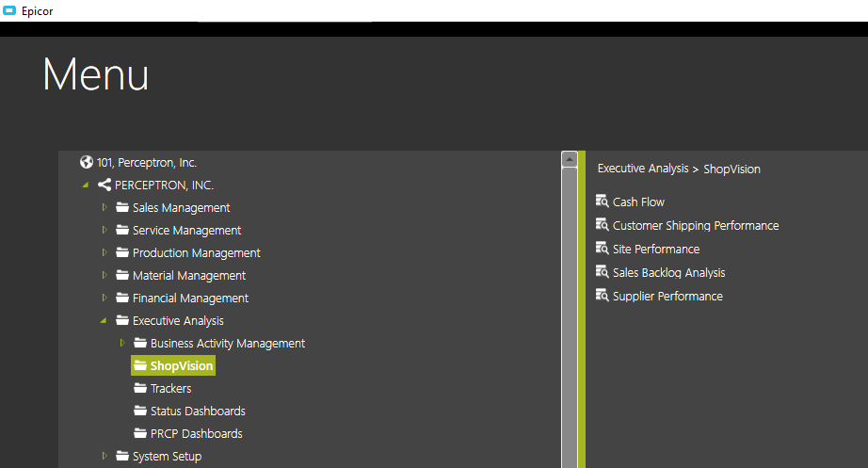
Task: Click the Customer Shipping Performance dashboard icon
Action: [602, 225]
